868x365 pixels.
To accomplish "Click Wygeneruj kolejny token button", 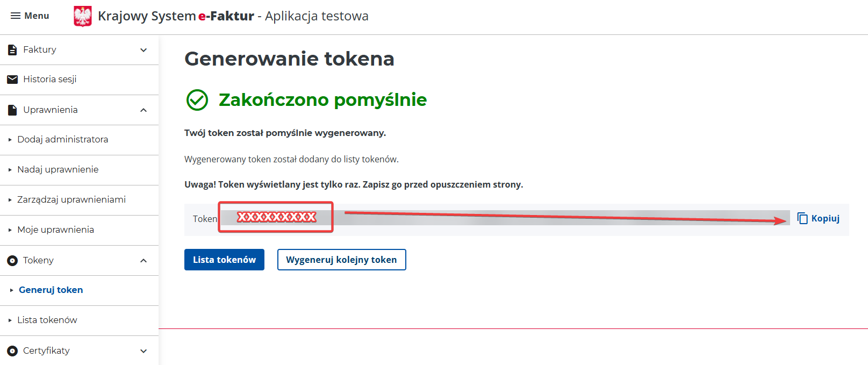I will pyautogui.click(x=341, y=260).
